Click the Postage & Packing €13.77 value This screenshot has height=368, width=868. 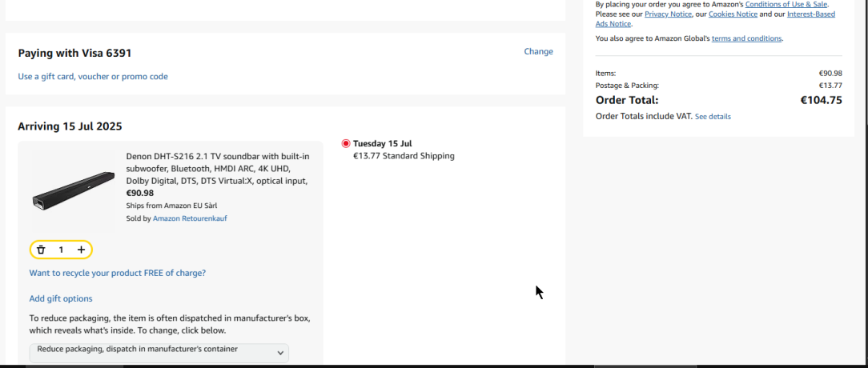click(830, 86)
